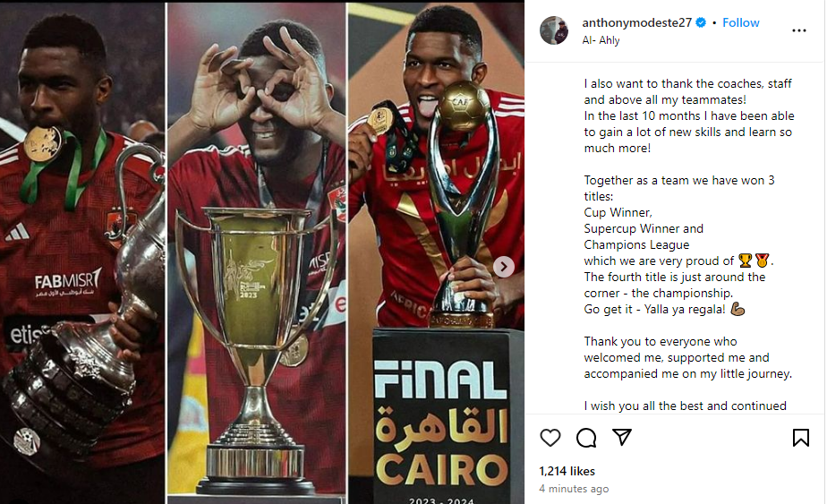The width and height of the screenshot is (827, 504).
Task: Click the 4 minutes ago timestamp
Action: pos(574,489)
